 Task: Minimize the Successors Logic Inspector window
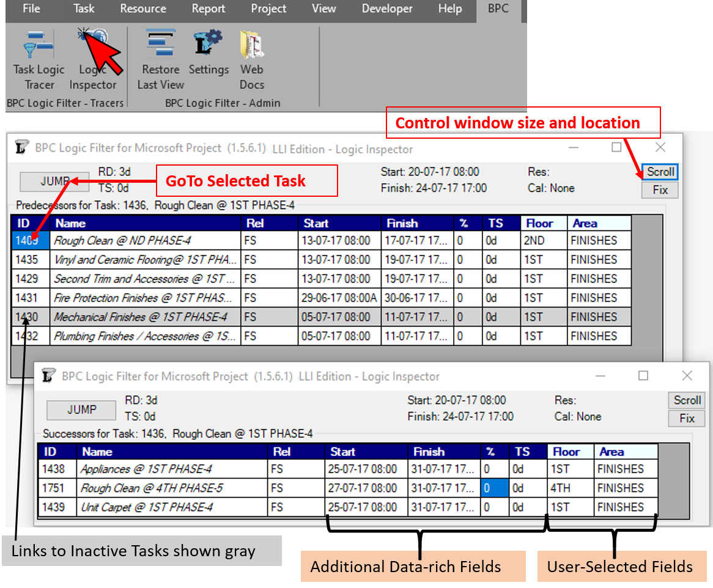click(x=600, y=376)
